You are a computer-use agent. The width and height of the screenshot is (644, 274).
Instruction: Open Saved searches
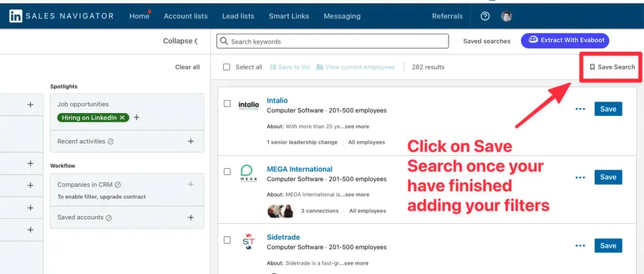coord(487,41)
